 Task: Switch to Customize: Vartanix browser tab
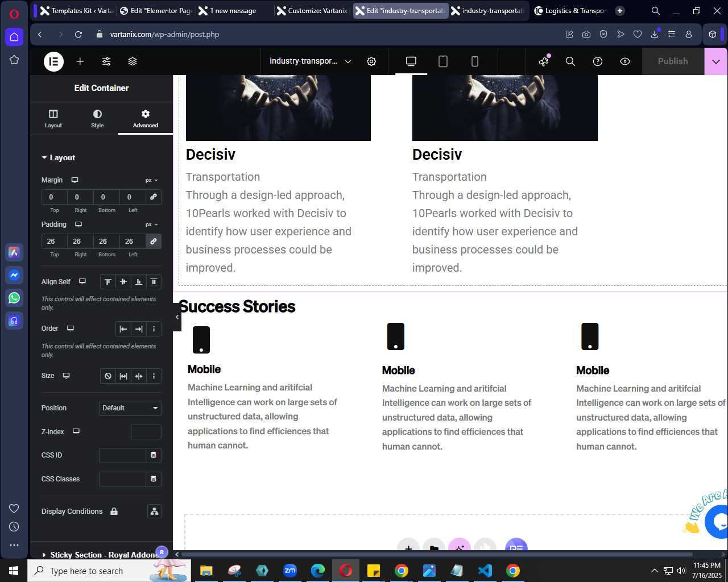[312, 11]
